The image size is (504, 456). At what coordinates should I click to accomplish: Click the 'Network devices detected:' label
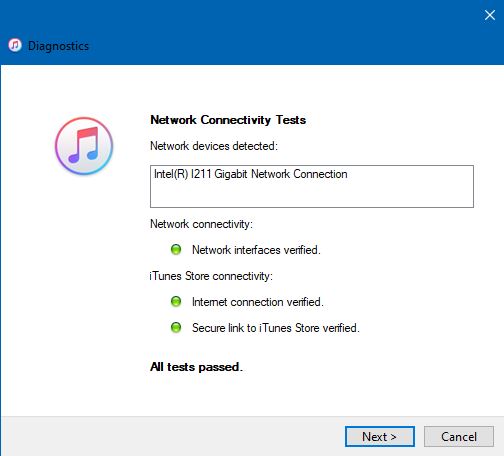click(214, 146)
